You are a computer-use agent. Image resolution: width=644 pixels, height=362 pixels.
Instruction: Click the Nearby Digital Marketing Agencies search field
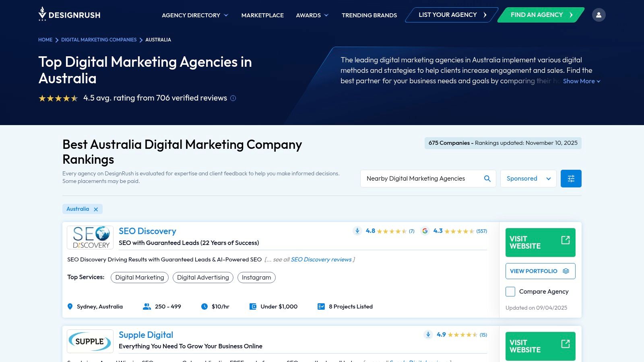pyautogui.click(x=419, y=178)
